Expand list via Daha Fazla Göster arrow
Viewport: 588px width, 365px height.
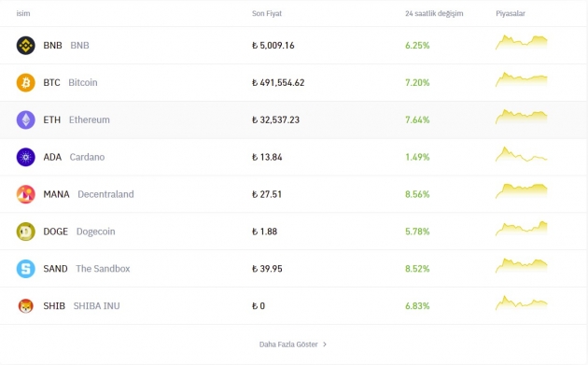click(x=325, y=344)
